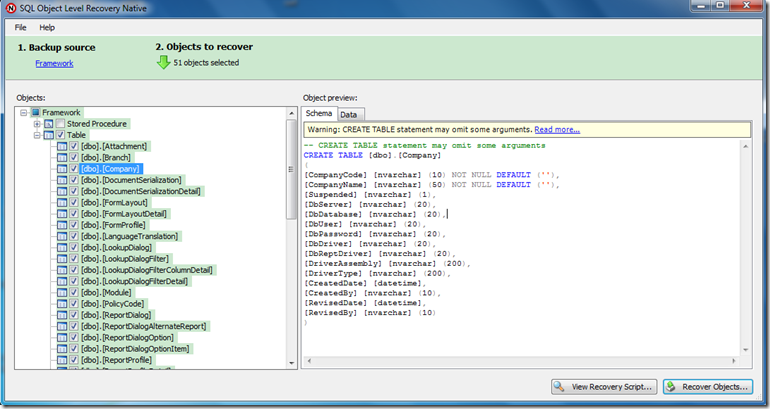The width and height of the screenshot is (770, 409).
Task: Click the SQL Object Level Recovery app icon
Action: (11, 9)
